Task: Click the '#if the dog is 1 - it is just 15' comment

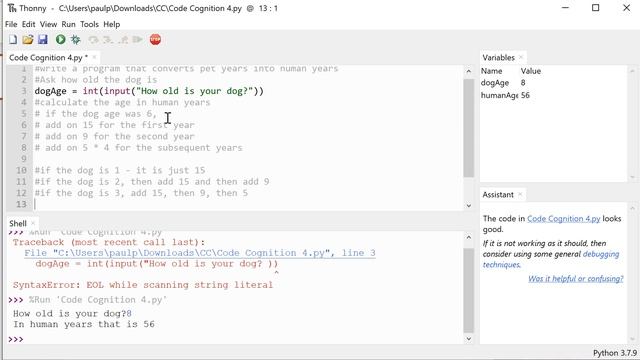Action: 120,170
